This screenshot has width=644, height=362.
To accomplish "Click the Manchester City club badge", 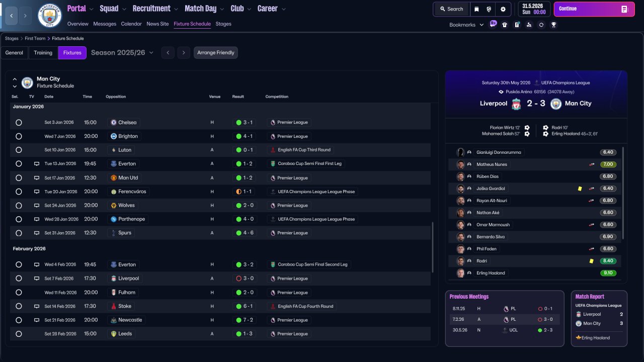I will pyautogui.click(x=50, y=16).
